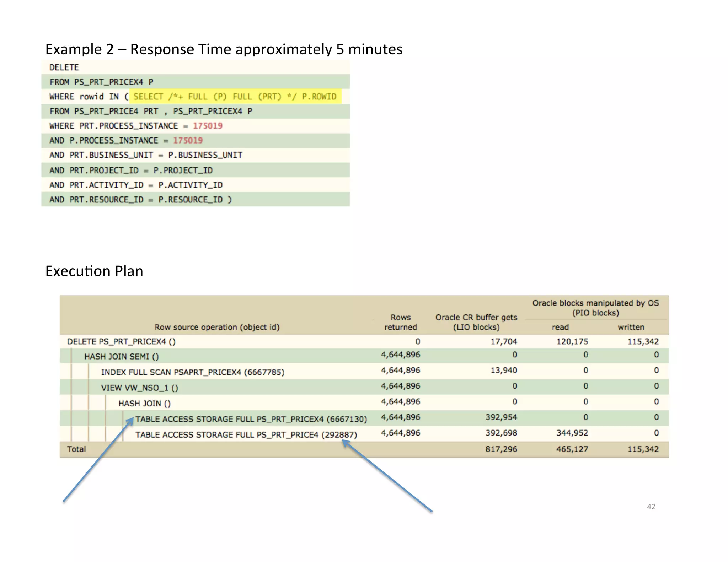Click the DELETE keyword in the SQL

click(64, 67)
